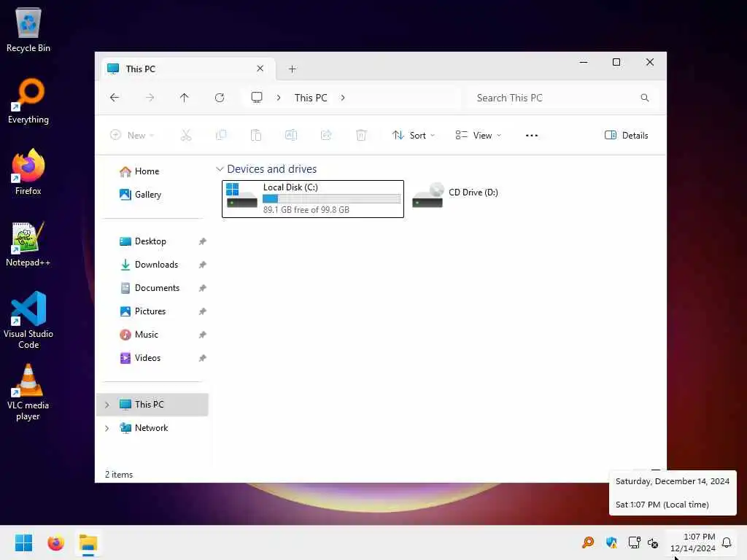Expand Network in navigation tree
This screenshot has width=747, height=560.
107,428
